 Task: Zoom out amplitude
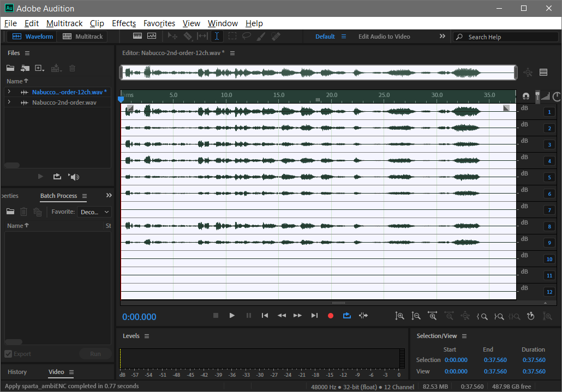(416, 316)
